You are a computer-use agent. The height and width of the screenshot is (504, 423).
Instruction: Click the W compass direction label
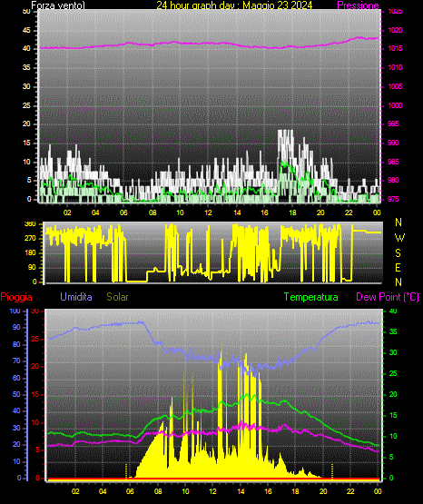(399, 238)
